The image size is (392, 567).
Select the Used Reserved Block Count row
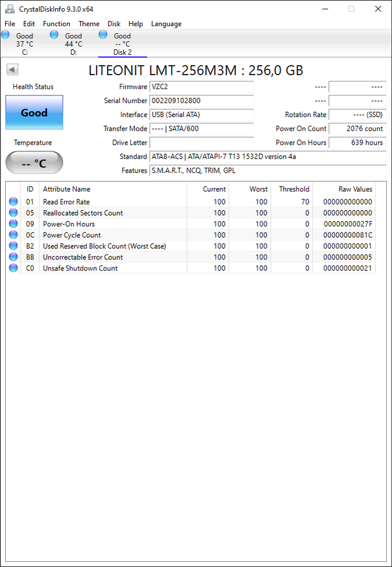tap(105, 246)
